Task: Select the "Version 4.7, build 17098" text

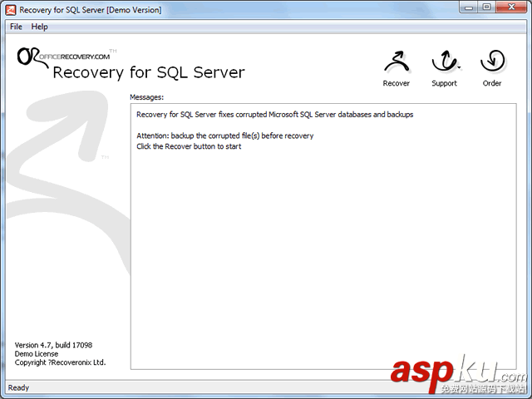Action: point(53,345)
